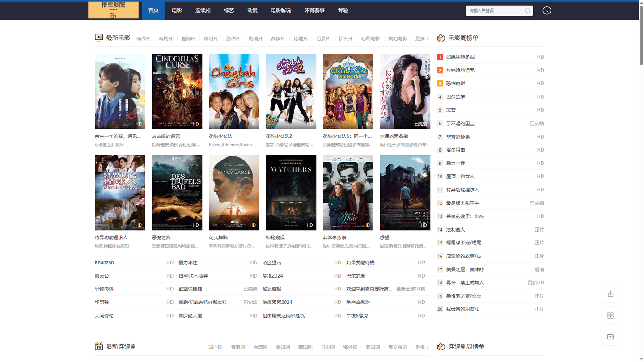The height and width of the screenshot is (362, 644).
Task: Click the flame icon beside 电影周榜单
Action: point(441,38)
